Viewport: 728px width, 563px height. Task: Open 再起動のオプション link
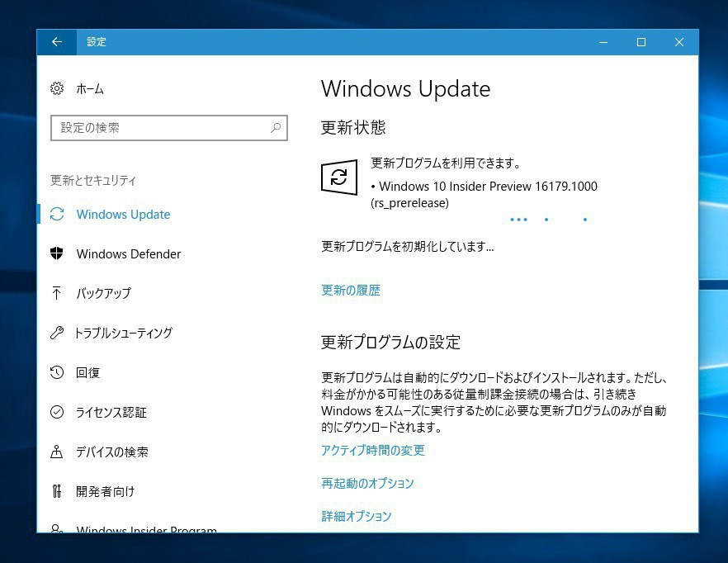pos(367,483)
